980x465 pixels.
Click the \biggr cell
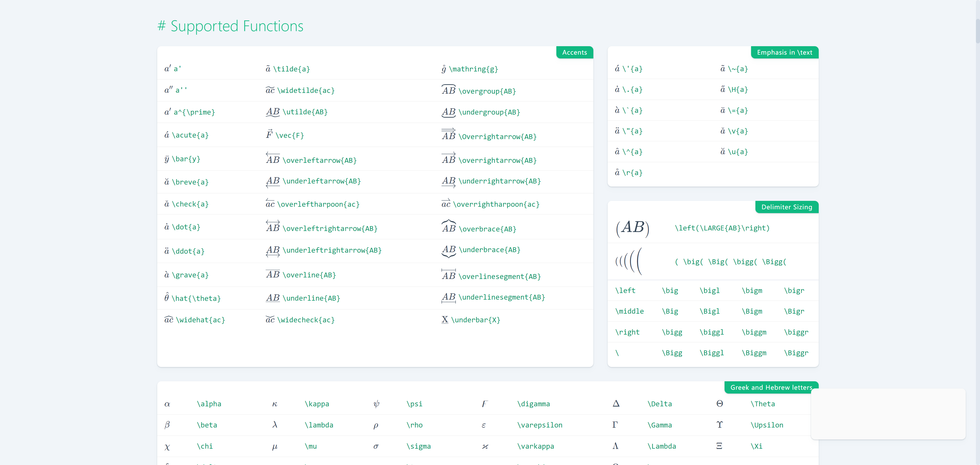[796, 332]
